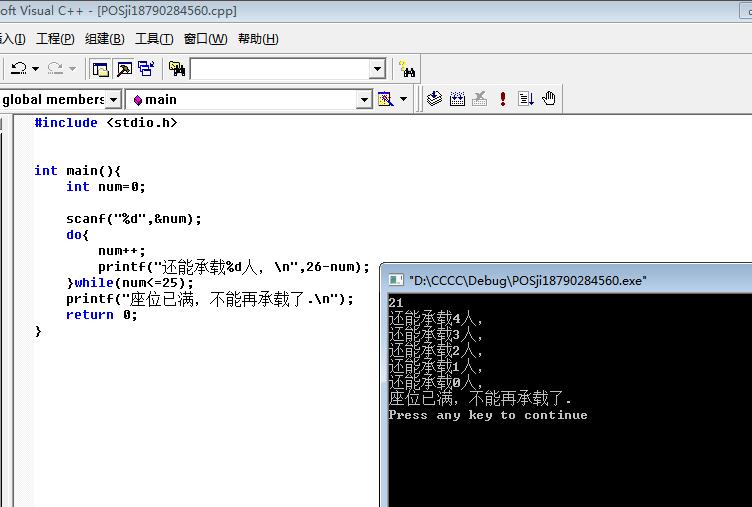Click the scanf("%d",&num); line
Screen dimensions: 752x507
tap(134, 219)
